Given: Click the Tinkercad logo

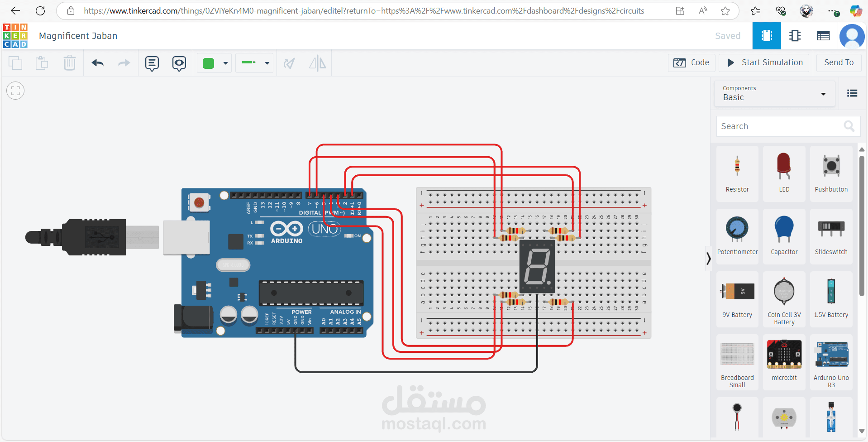Looking at the screenshot, I should pos(15,36).
